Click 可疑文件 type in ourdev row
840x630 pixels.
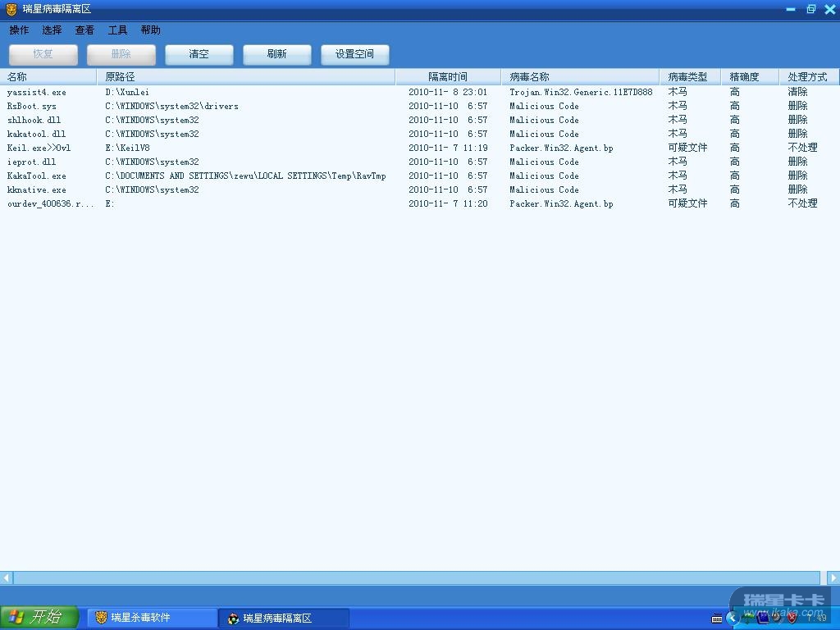(687, 203)
